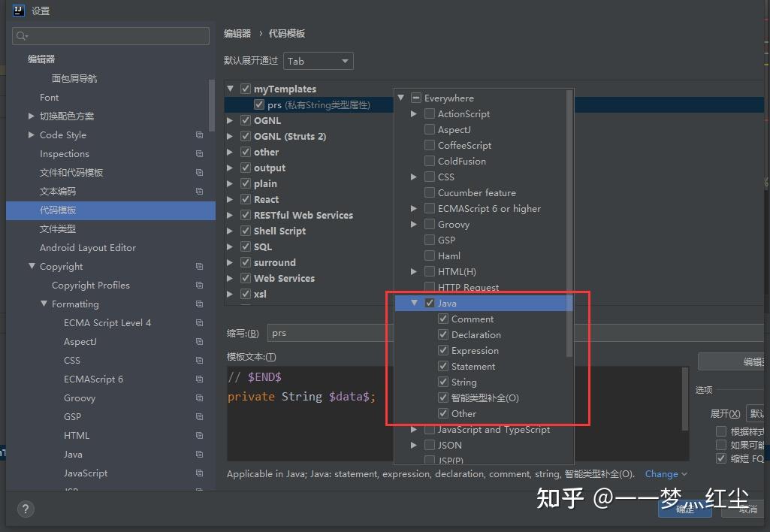770x532 pixels.
Task: Click the project-level icon beside ECMAScript 6
Action: tap(199, 379)
